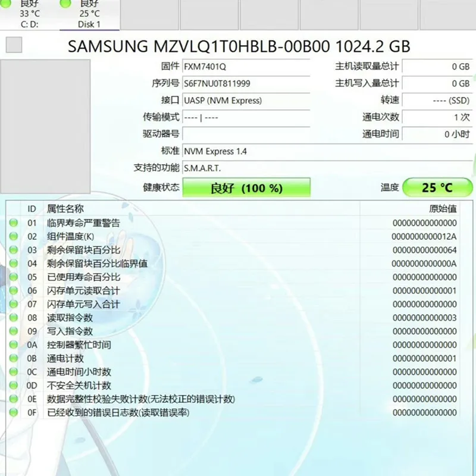The height and width of the screenshot is (476, 476).
Task: Click green status dot of row 07 闪存单元写入合计
Action: pos(13,304)
